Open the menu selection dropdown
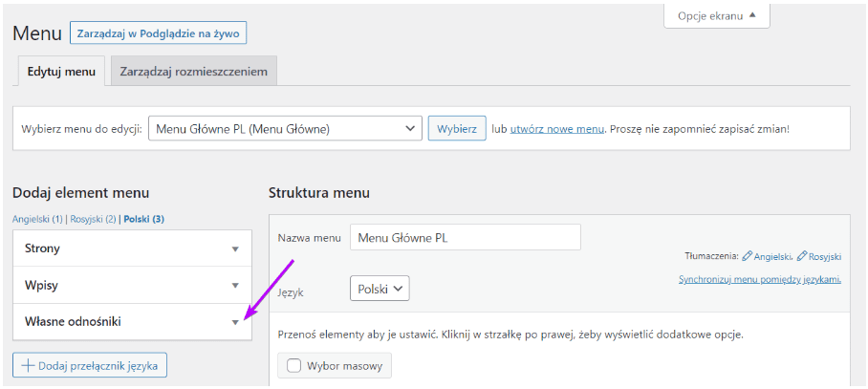 coord(285,128)
